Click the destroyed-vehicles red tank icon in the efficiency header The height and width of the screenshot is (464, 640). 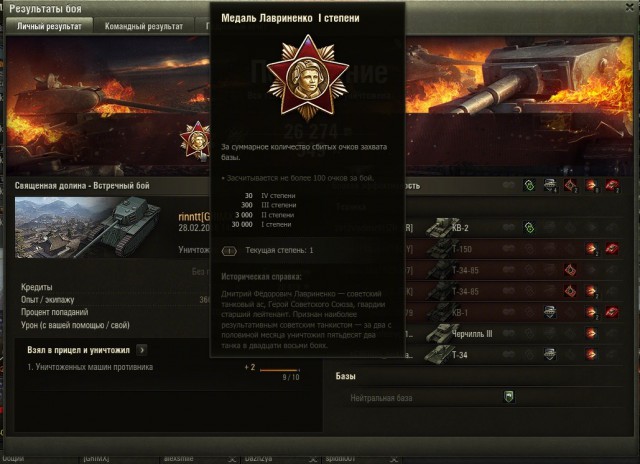(x=612, y=185)
